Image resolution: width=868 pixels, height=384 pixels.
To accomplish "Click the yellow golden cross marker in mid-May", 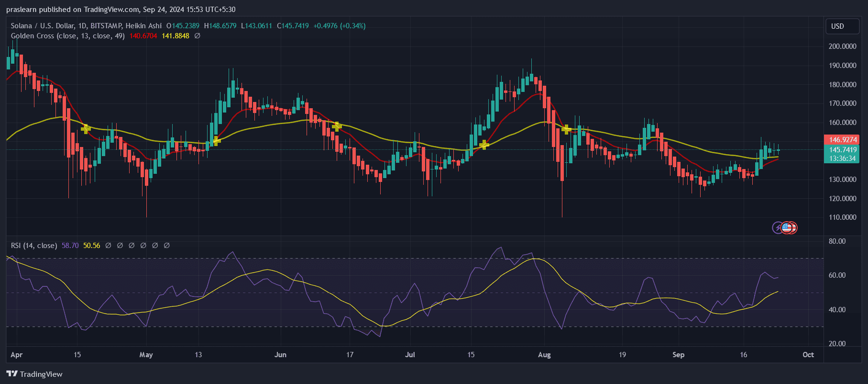I will tap(216, 141).
